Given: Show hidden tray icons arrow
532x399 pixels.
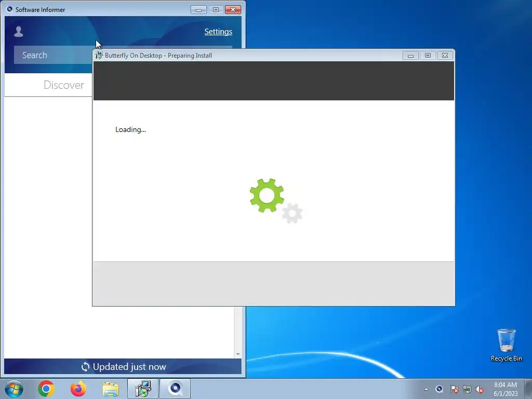Looking at the screenshot, I should click(426, 389).
